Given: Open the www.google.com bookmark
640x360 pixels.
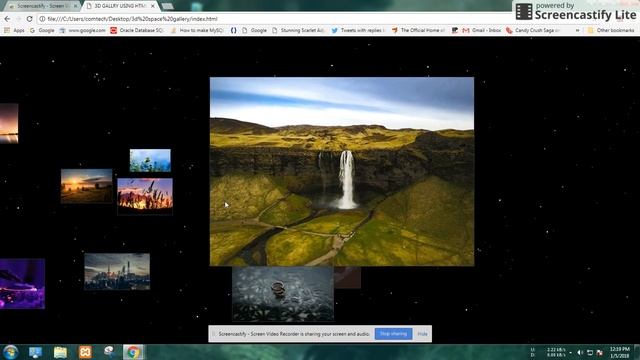Looking at the screenshot, I should click(x=82, y=31).
